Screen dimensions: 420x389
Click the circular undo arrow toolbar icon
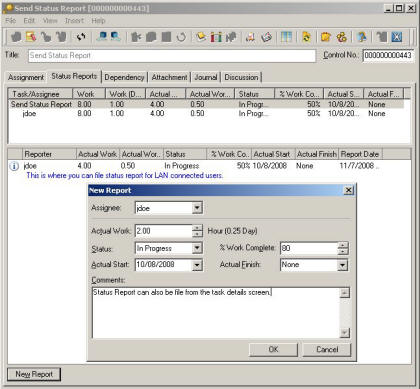[181, 37]
